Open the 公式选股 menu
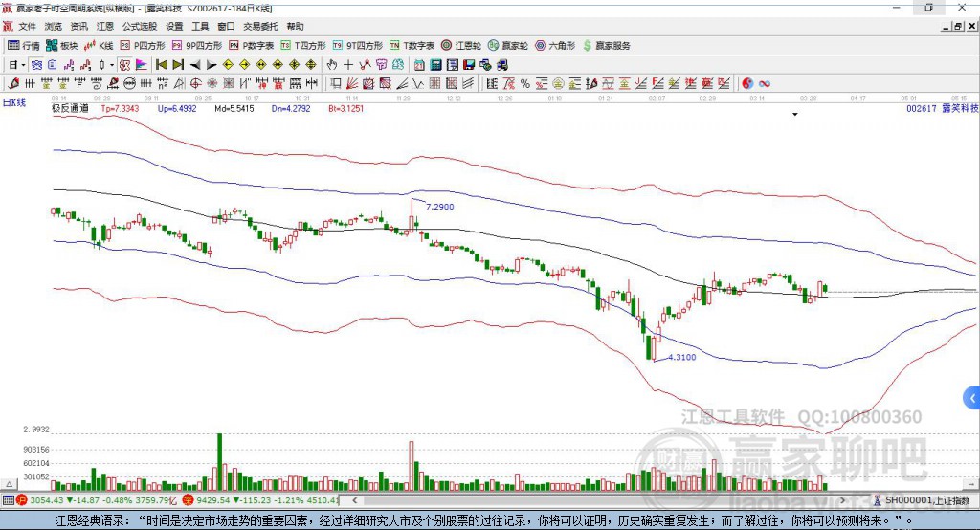Image resolution: width=980 pixels, height=530 pixels. coord(140,26)
